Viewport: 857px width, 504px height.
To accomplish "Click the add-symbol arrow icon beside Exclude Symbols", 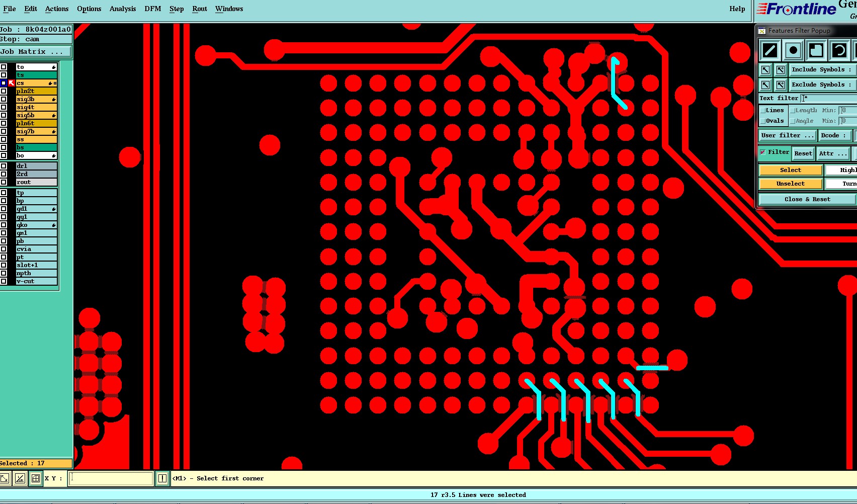I will click(781, 85).
